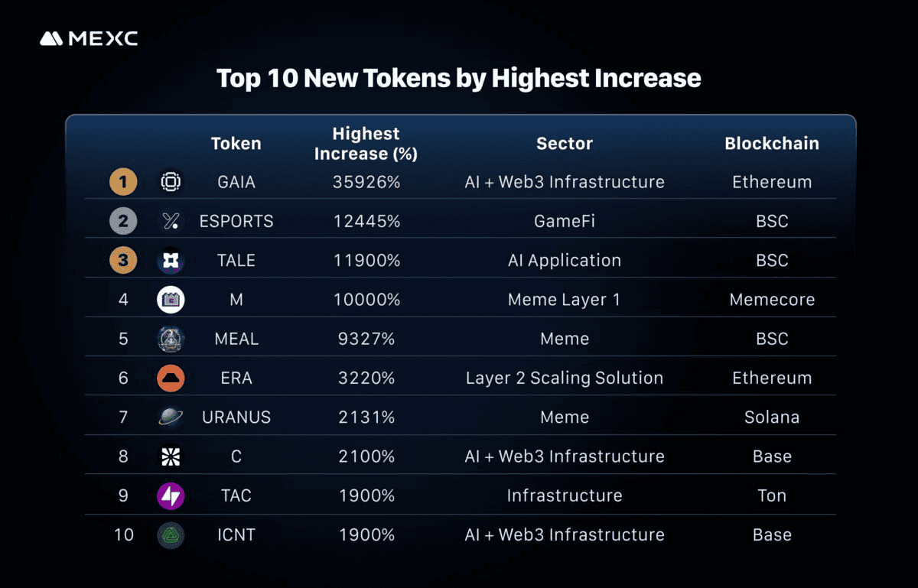Click the MEAL token icon
The image size is (918, 588).
click(171, 339)
